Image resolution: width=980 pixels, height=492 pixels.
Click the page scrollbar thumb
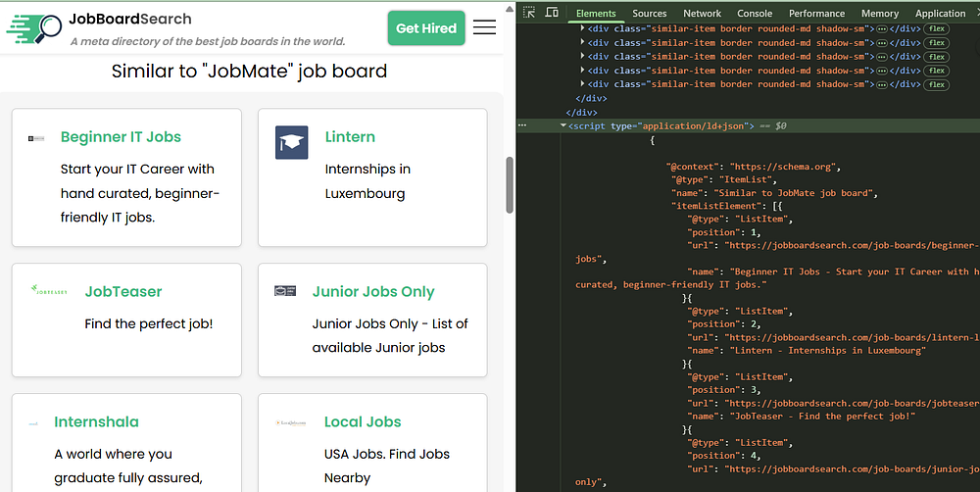coord(510,184)
